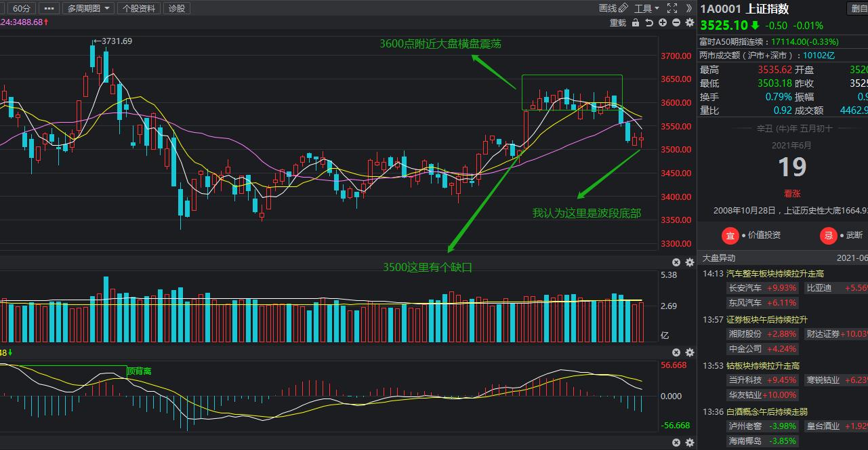Activate the 画线 drawing tool
868x450 pixels.
pyautogui.click(x=612, y=8)
